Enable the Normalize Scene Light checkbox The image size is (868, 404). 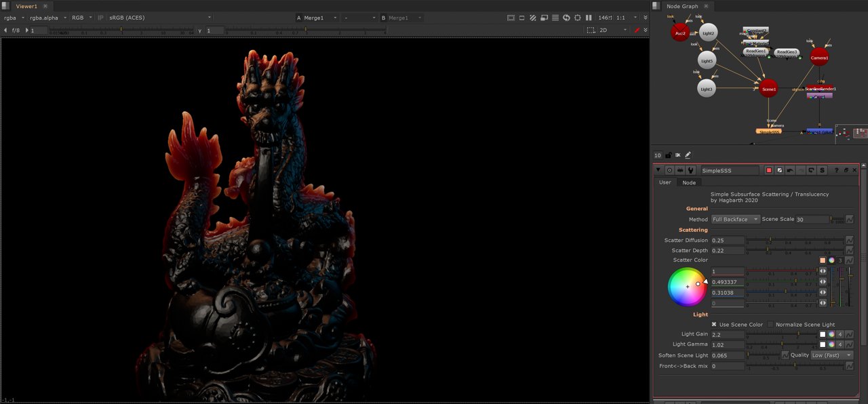[x=771, y=325]
